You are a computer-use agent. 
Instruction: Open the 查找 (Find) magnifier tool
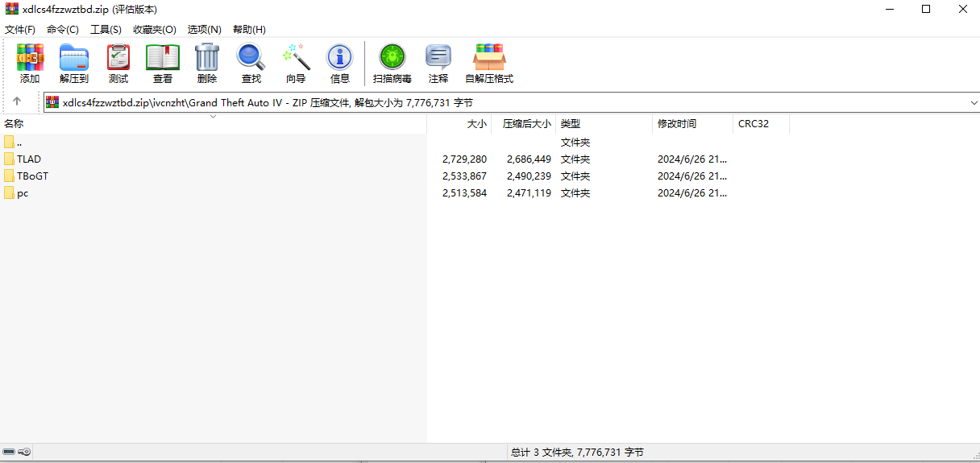(251, 64)
